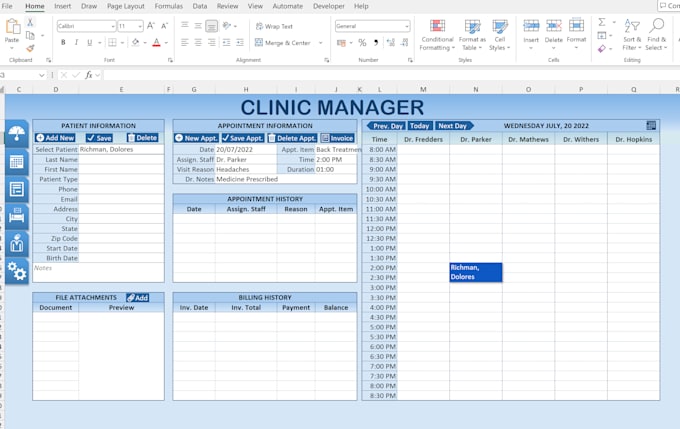The height and width of the screenshot is (429, 680).
Task: Click the Insert cells icon
Action: pos(531,26)
